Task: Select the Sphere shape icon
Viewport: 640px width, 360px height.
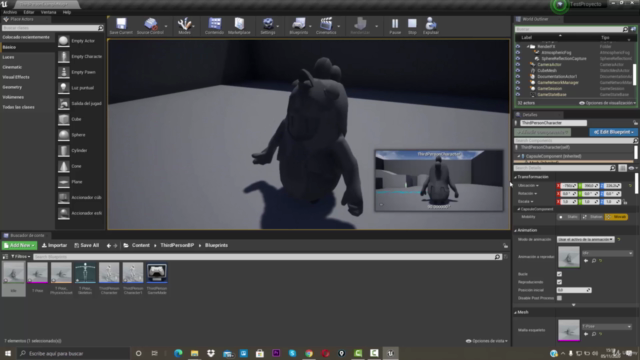Action: 63,135
